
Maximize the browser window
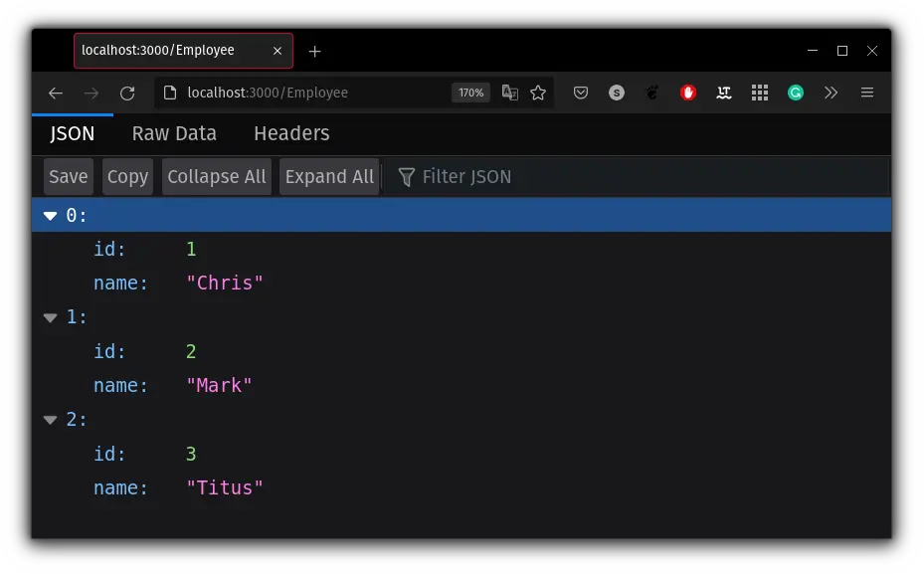842,51
